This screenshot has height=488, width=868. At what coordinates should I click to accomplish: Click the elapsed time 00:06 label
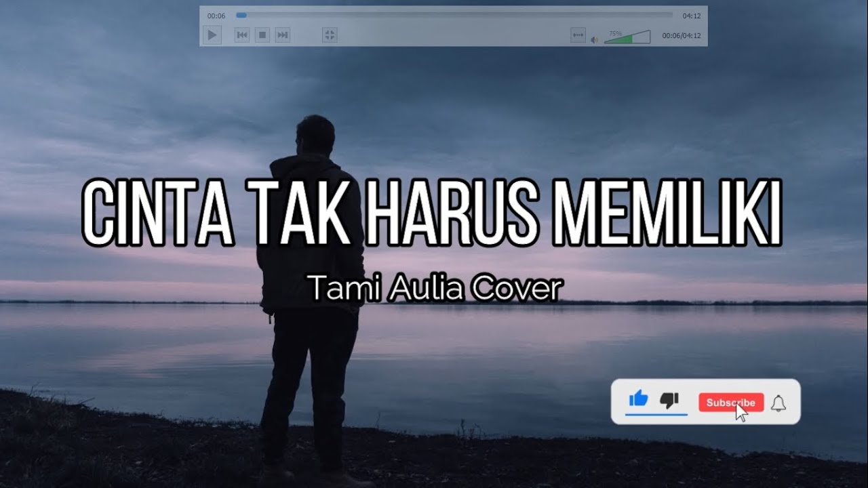[x=216, y=16]
